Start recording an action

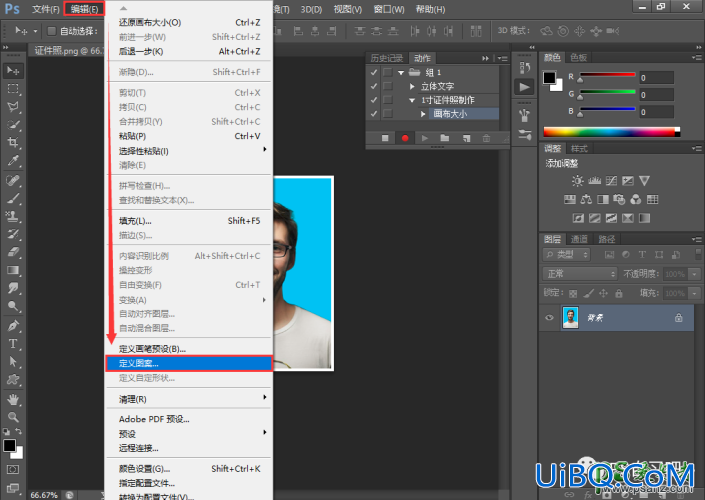(x=405, y=138)
